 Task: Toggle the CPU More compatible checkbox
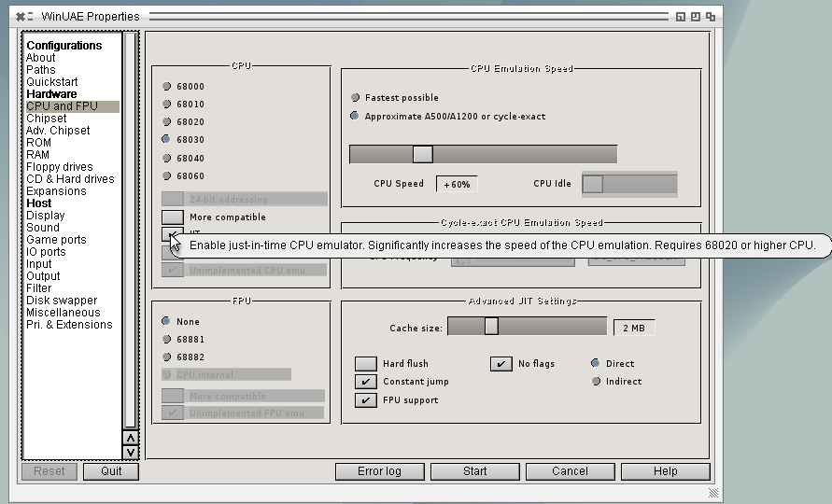tap(173, 217)
